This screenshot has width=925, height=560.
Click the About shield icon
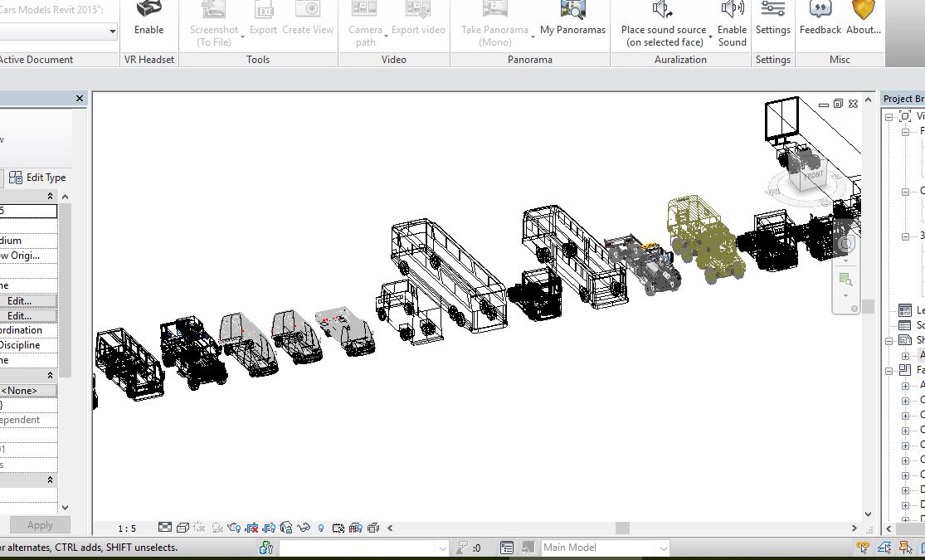tap(863, 10)
